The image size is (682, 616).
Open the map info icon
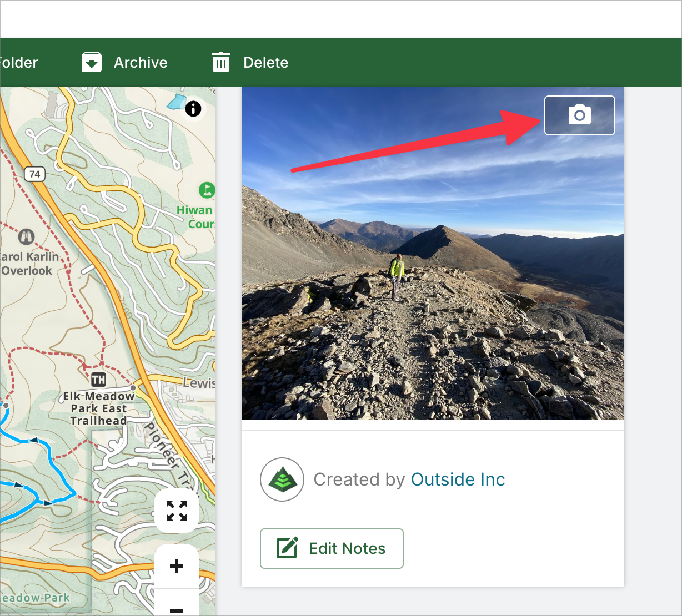coord(193,108)
